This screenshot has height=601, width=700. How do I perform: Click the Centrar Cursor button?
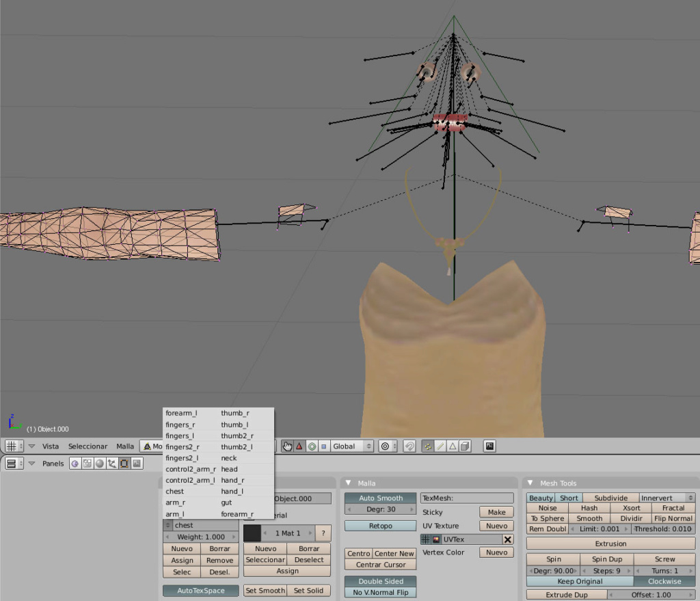click(380, 564)
